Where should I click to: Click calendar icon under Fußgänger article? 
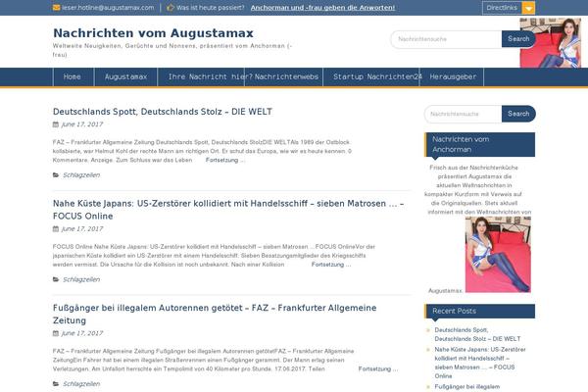[56, 333]
